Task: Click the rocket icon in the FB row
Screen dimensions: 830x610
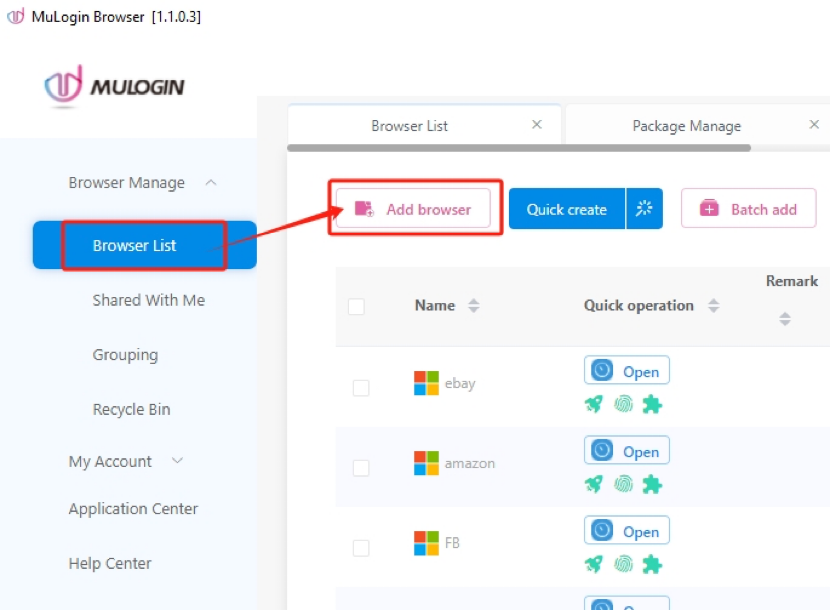Action: pos(594,564)
